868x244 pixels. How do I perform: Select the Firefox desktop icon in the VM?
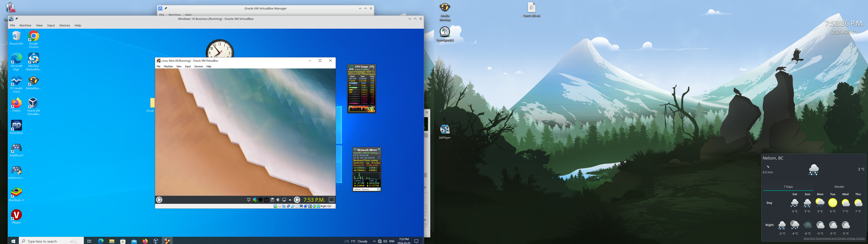point(16,105)
